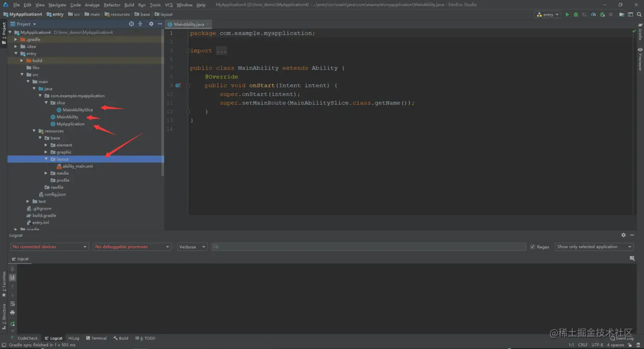
Task: Open the entry run configuration dropdown
Action: pyautogui.click(x=547, y=15)
